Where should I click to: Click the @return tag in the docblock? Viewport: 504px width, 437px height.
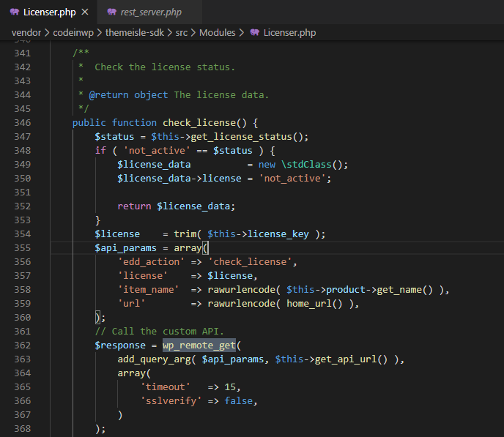click(x=108, y=95)
